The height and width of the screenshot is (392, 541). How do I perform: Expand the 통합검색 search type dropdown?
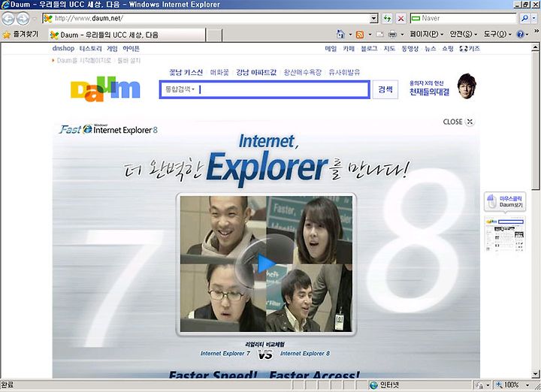[x=180, y=89]
